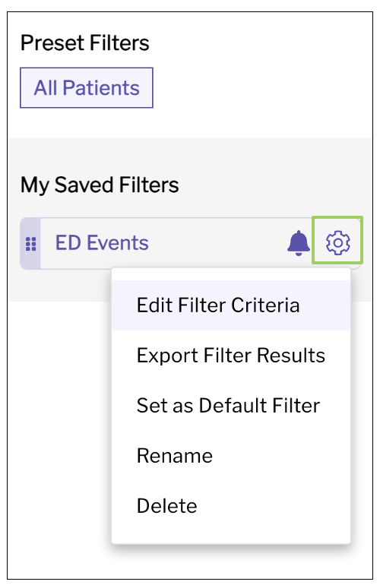Click the bell notification icon on ED Events
The image size is (380, 588).
pos(299,243)
